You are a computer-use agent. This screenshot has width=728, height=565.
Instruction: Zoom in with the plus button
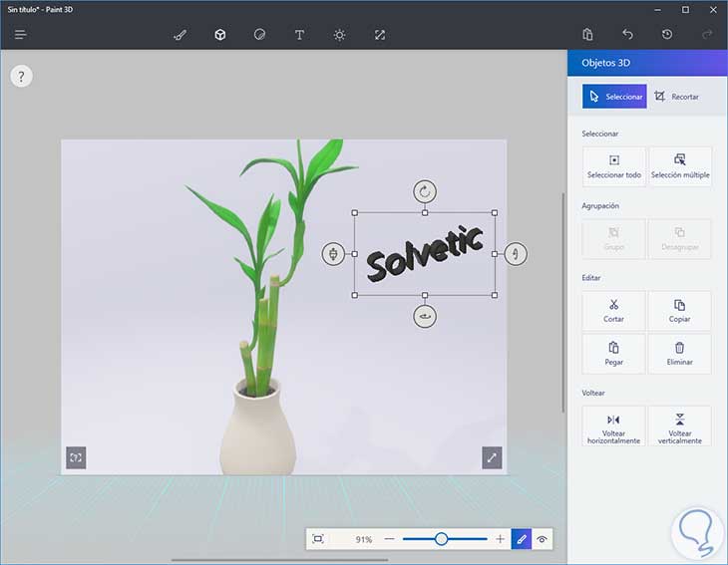coord(500,539)
